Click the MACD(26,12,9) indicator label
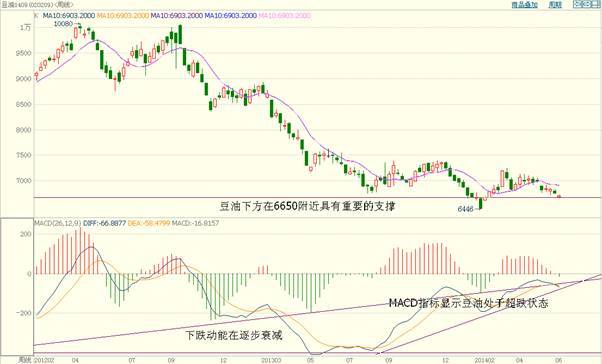Image resolution: width=602 pixels, height=364 pixels. point(58,223)
